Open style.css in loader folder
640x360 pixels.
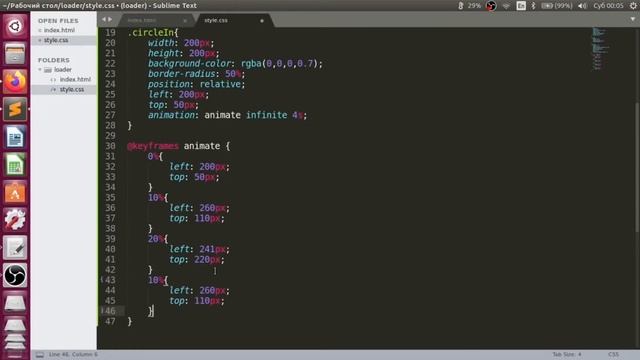tap(72, 89)
